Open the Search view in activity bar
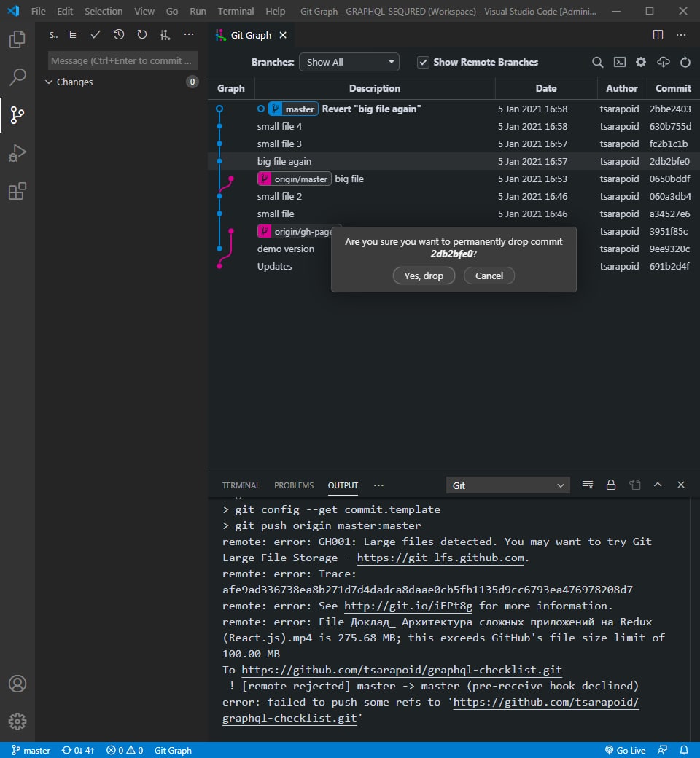 [x=17, y=77]
